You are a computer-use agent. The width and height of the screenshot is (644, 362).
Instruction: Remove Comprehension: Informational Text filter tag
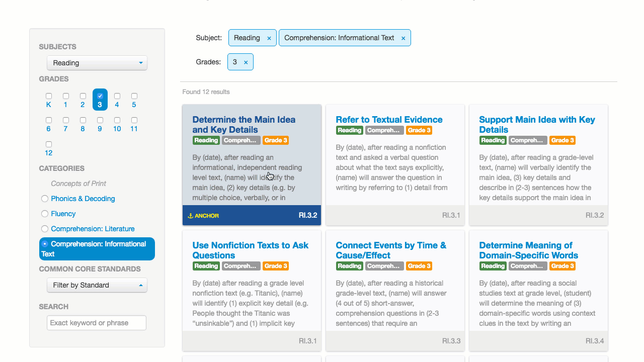[403, 38]
